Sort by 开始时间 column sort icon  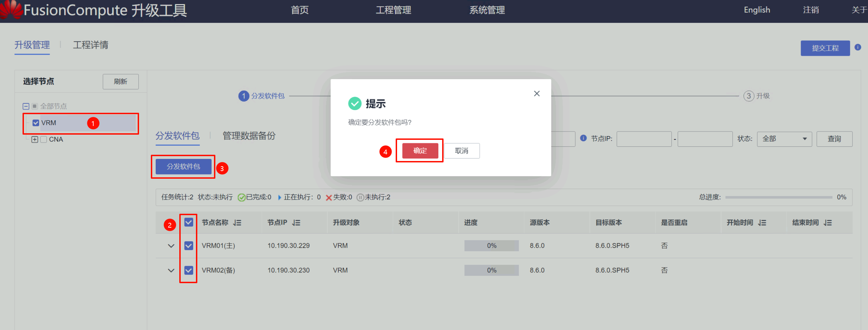[762, 223]
